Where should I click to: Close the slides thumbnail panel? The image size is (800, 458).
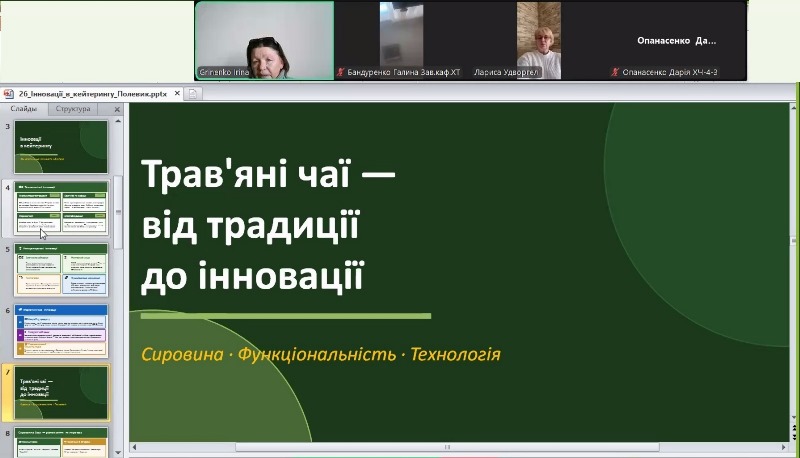tap(117, 109)
